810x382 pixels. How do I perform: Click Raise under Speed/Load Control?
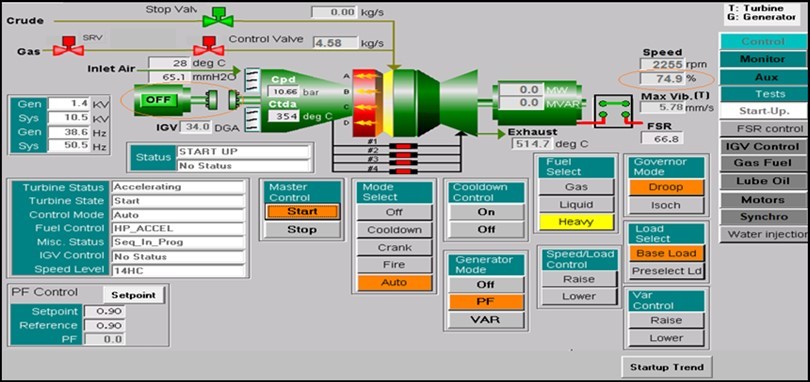tap(578, 279)
